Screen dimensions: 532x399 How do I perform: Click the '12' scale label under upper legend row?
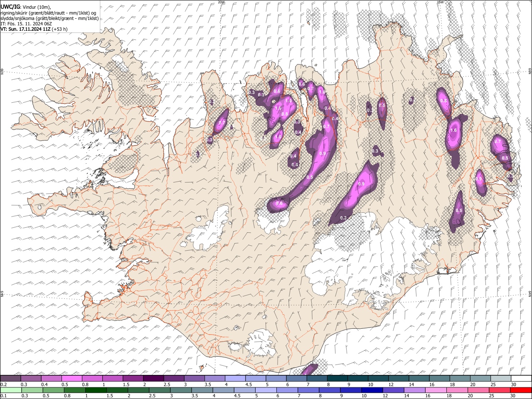click(391, 384)
